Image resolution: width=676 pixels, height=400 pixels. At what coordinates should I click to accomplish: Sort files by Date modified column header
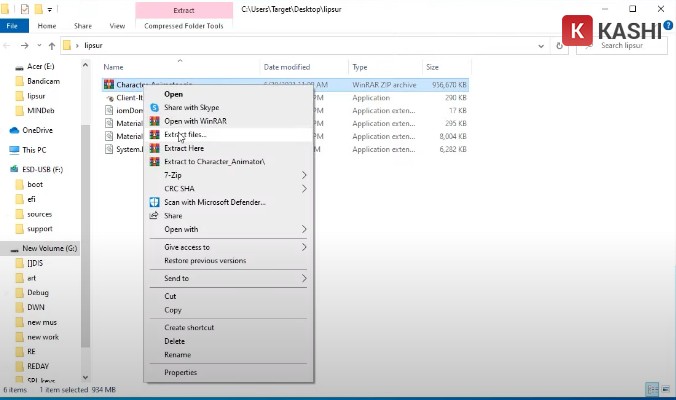(x=288, y=67)
